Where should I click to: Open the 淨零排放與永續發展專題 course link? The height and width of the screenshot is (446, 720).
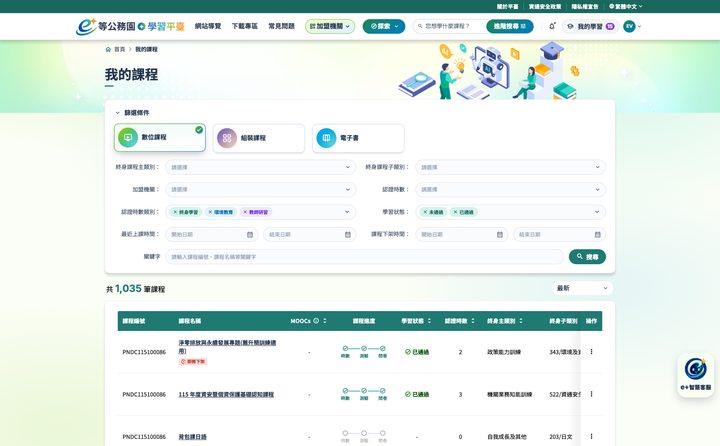[227, 347]
